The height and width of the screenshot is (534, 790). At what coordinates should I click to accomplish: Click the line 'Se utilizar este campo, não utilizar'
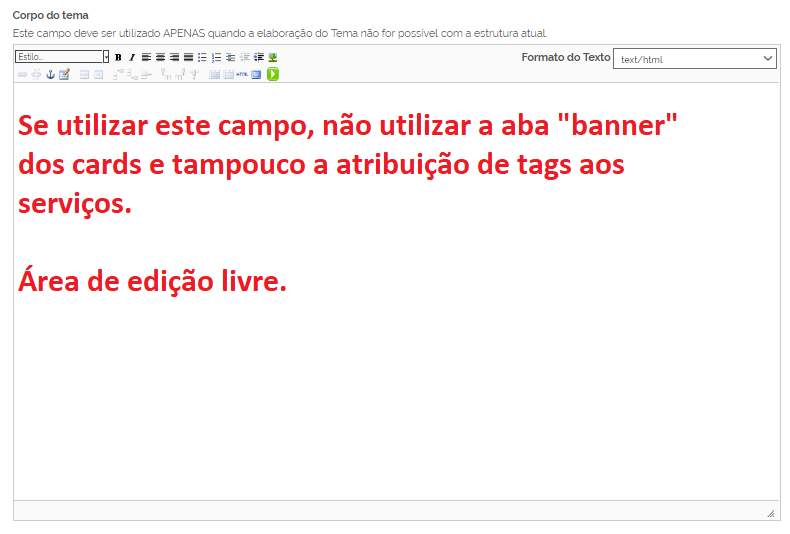tap(348, 125)
